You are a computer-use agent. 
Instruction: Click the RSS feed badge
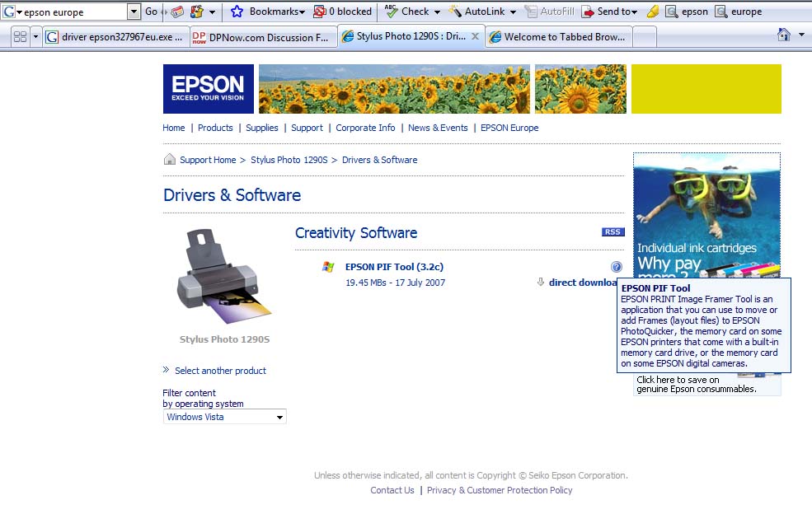coord(613,232)
